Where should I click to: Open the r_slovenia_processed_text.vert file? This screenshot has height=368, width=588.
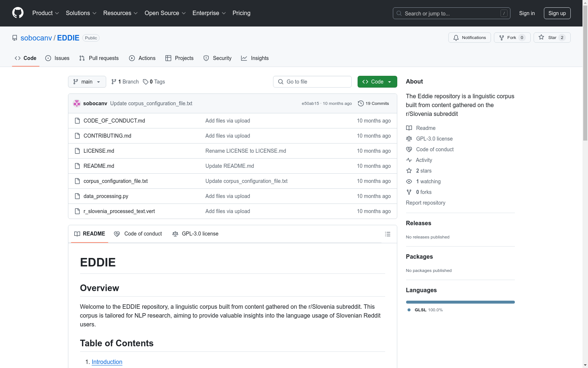[119, 211]
